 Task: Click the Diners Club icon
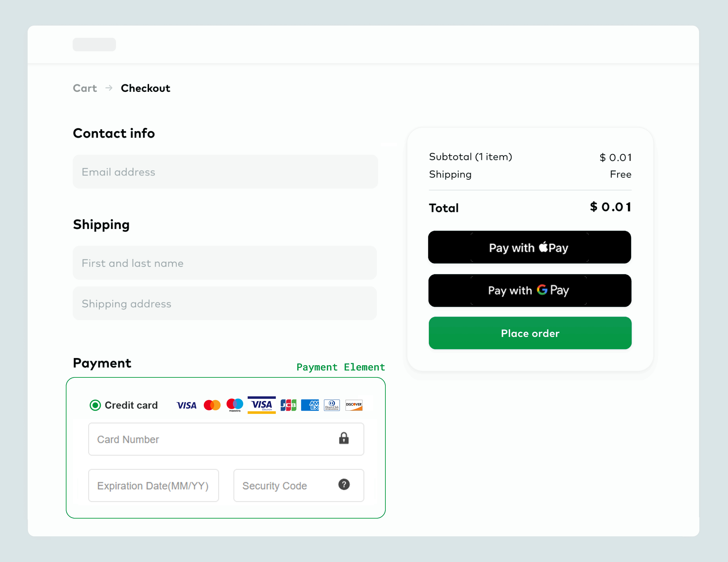coord(332,405)
